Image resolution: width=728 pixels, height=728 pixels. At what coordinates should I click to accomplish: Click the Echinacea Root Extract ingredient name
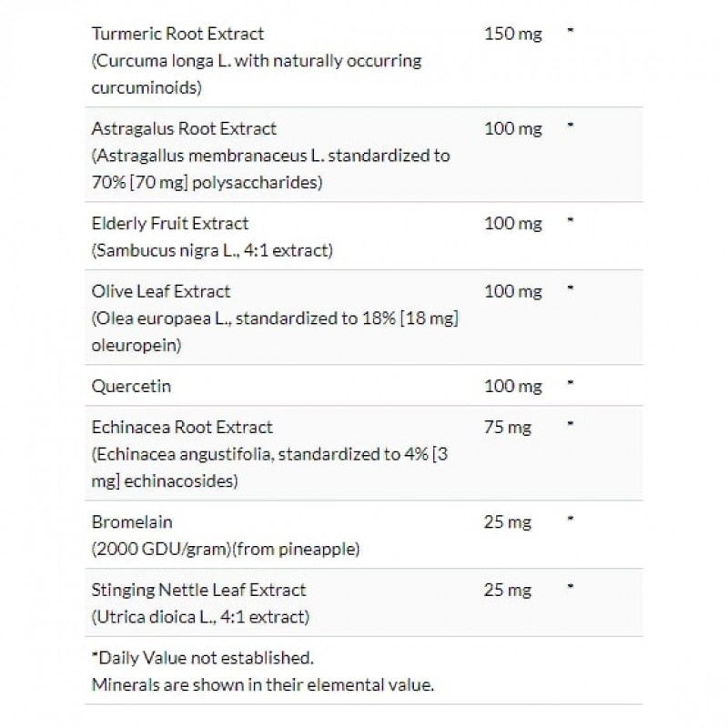183,427
